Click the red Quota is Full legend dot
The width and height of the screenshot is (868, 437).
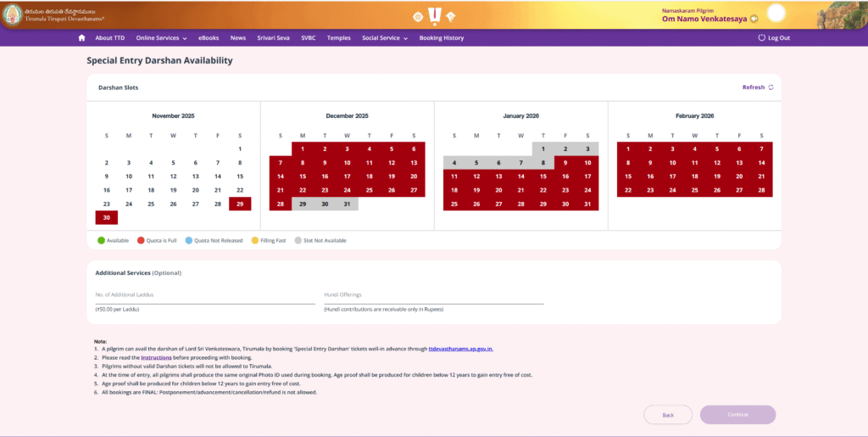[141, 240]
